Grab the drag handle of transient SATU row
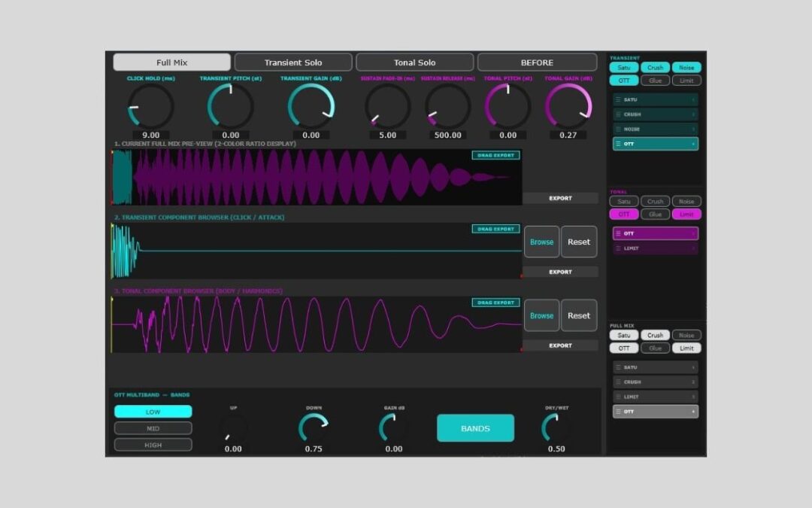The height and width of the screenshot is (508, 812). click(618, 99)
